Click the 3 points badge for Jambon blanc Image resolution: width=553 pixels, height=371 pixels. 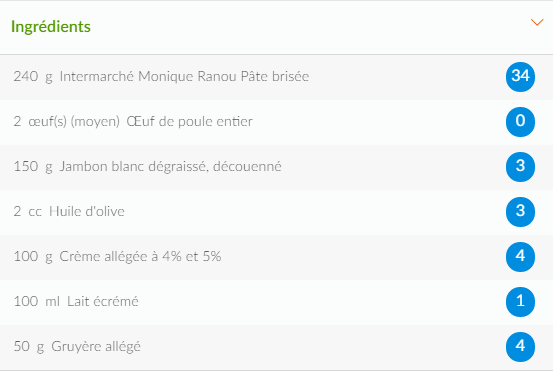click(x=520, y=167)
